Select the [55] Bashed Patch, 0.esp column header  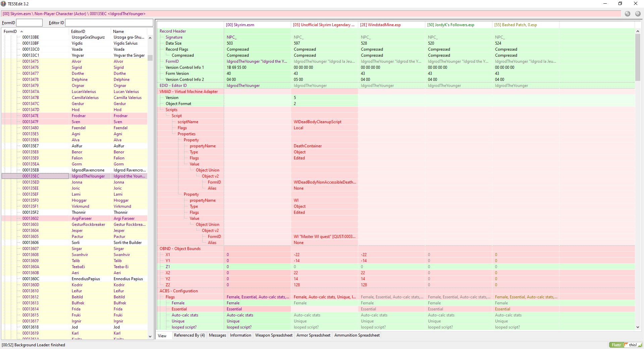[526, 25]
